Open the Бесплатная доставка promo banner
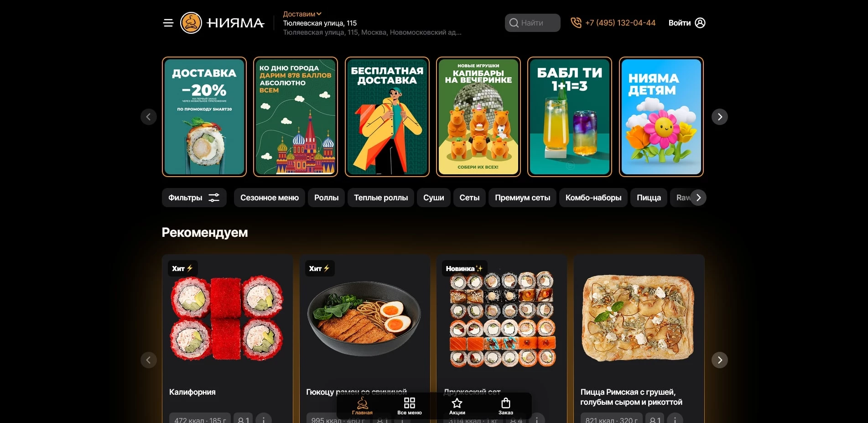The height and width of the screenshot is (423, 868). [x=387, y=117]
